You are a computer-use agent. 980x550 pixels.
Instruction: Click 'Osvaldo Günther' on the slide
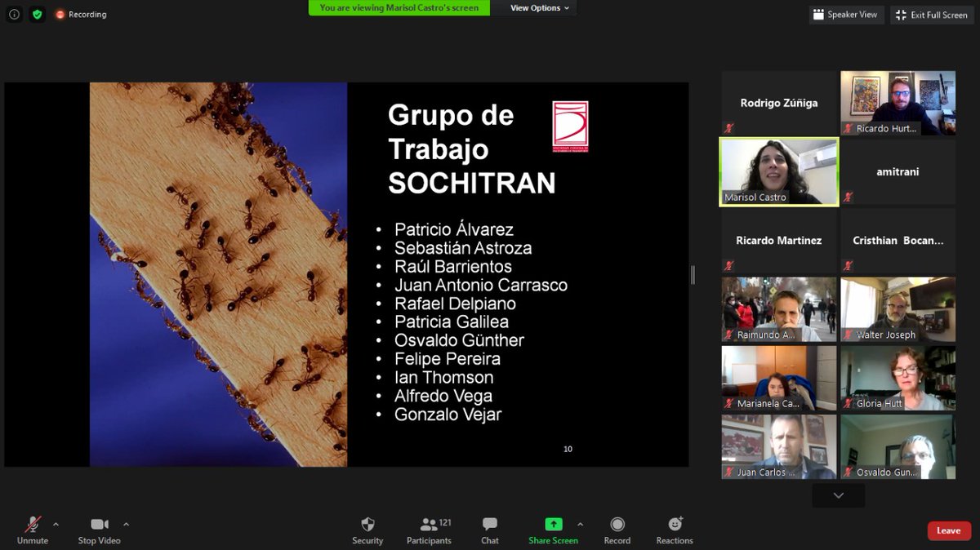pos(459,340)
